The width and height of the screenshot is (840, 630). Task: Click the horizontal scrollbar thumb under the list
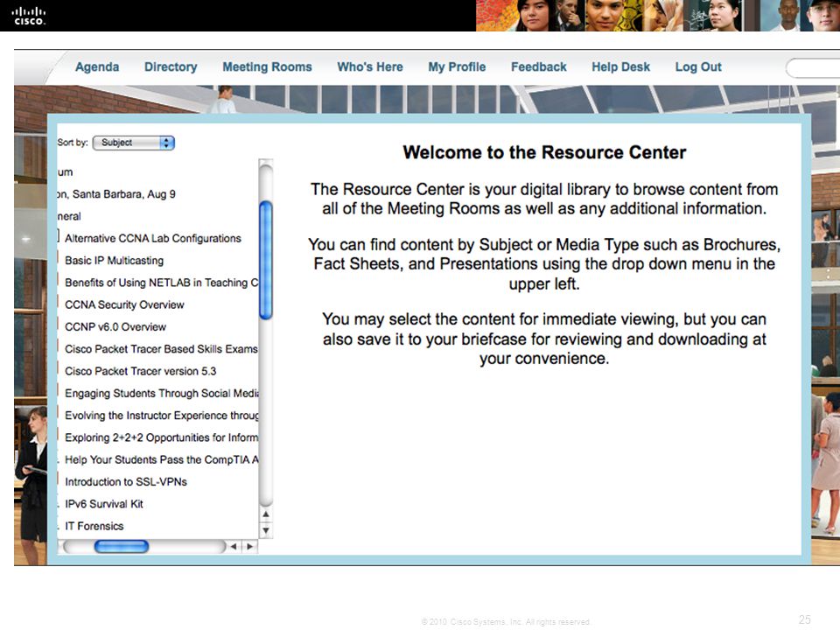click(122, 546)
